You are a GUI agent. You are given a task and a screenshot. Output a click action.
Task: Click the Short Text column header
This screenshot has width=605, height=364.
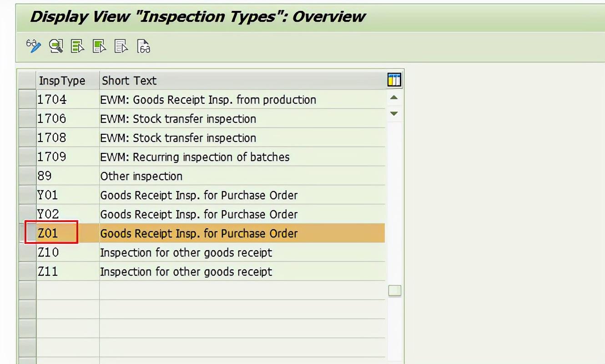point(129,80)
